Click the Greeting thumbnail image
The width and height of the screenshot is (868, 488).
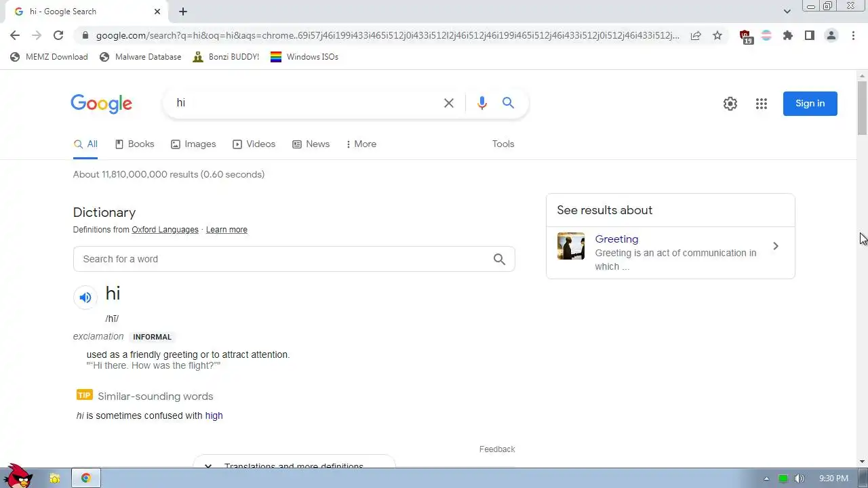click(571, 246)
